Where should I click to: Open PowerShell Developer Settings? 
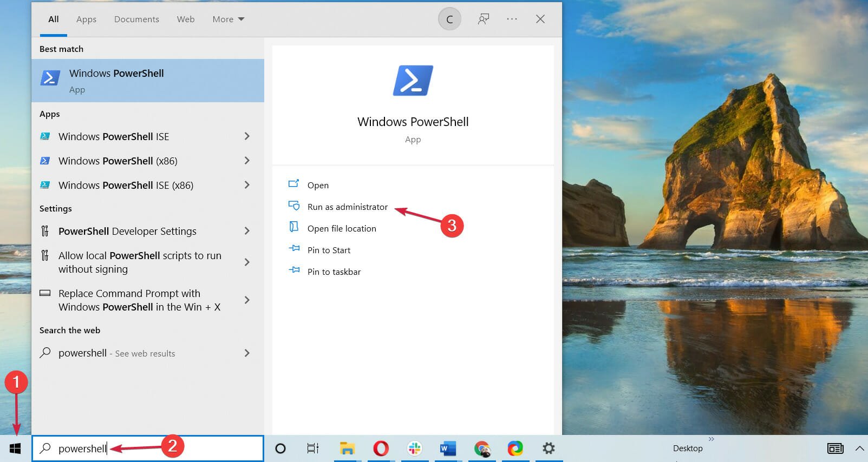point(127,231)
